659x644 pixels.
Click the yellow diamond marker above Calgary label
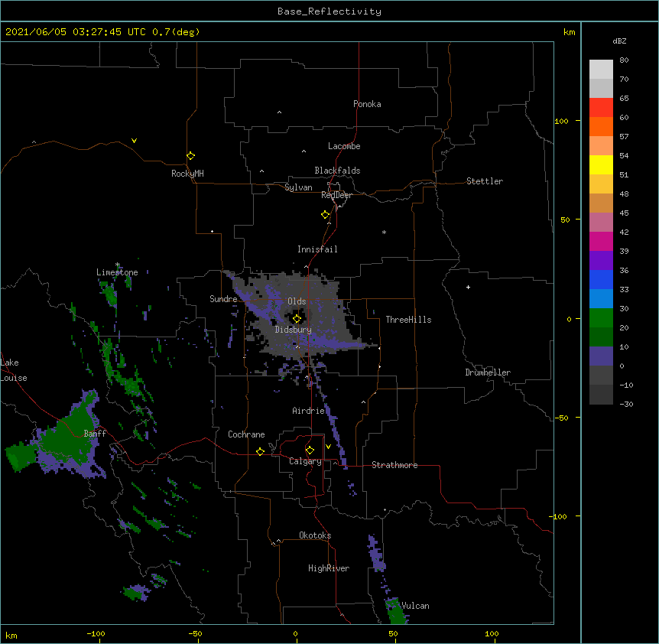(310, 450)
